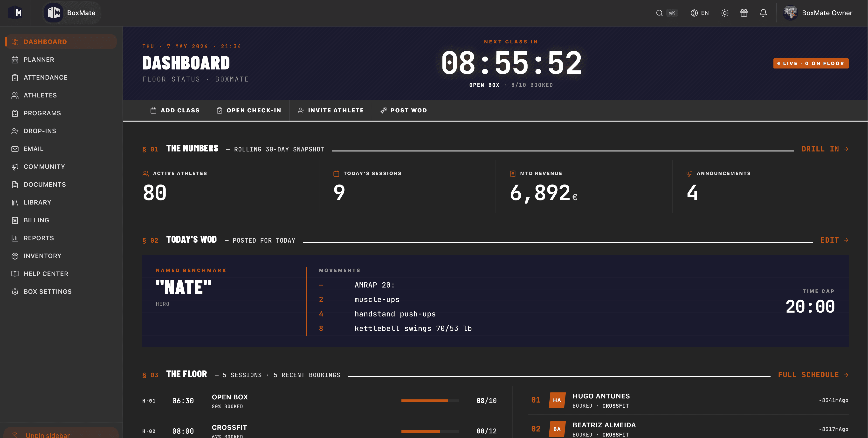The width and height of the screenshot is (868, 438).
Task: Click the ⌘K shortcut badge
Action: (x=672, y=13)
